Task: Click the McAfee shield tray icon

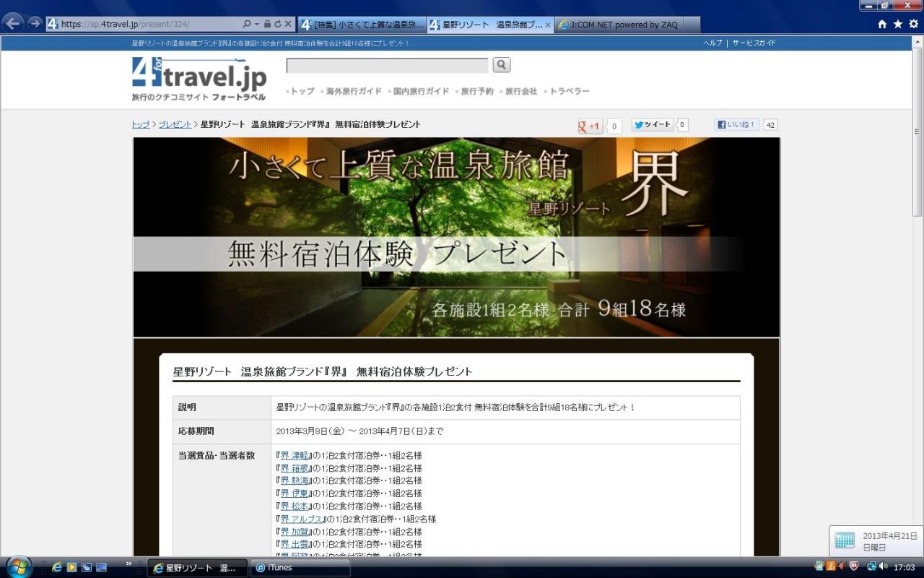Action: pos(854,566)
